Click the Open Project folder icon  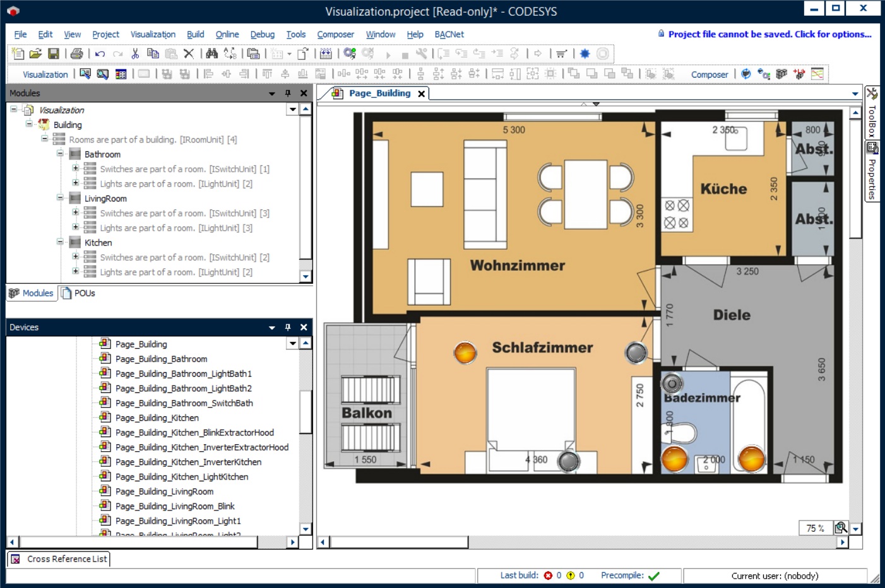tap(35, 54)
